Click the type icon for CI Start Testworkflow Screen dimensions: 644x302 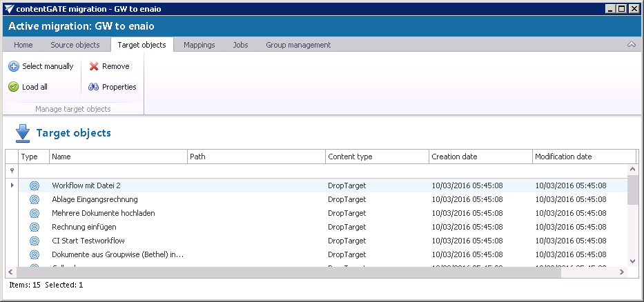pos(35,241)
